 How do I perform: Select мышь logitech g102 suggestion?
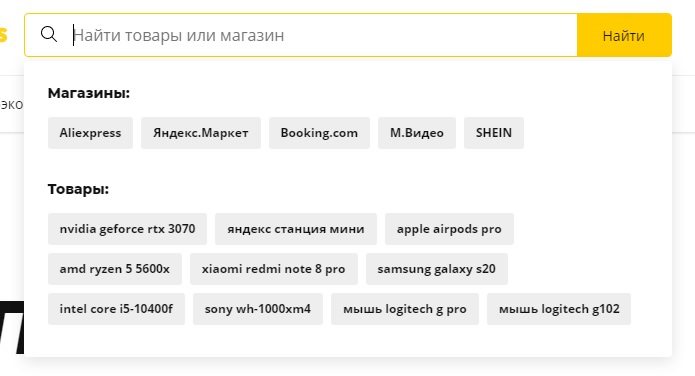[559, 309]
